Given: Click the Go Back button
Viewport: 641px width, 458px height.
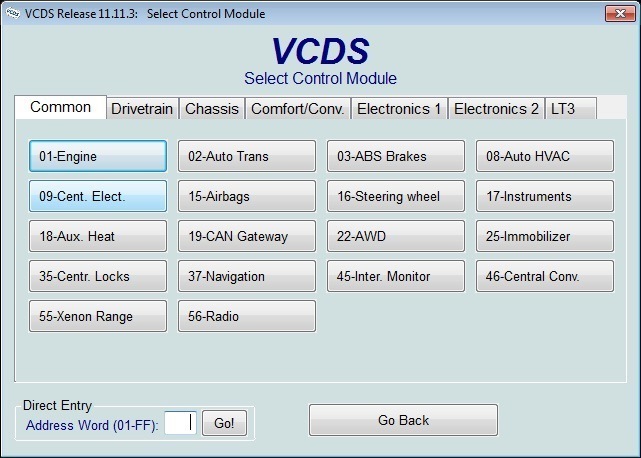Looking at the screenshot, I should (x=403, y=420).
